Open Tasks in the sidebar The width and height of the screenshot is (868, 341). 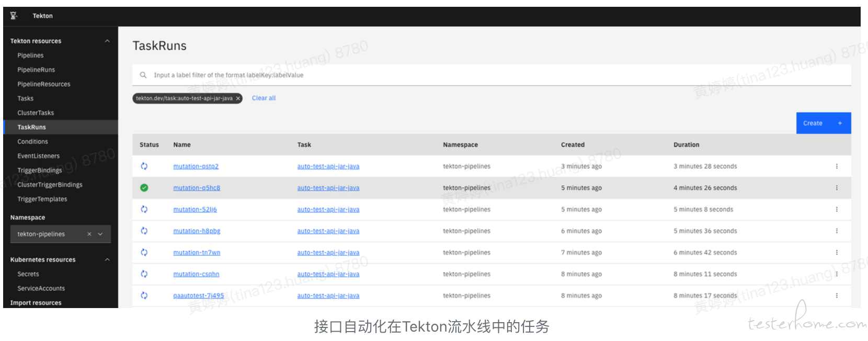(x=25, y=98)
